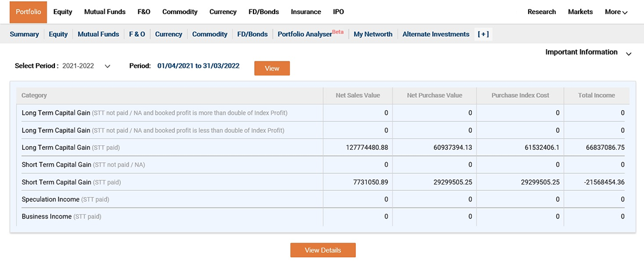Open the F&O top menu item

pyautogui.click(x=143, y=12)
